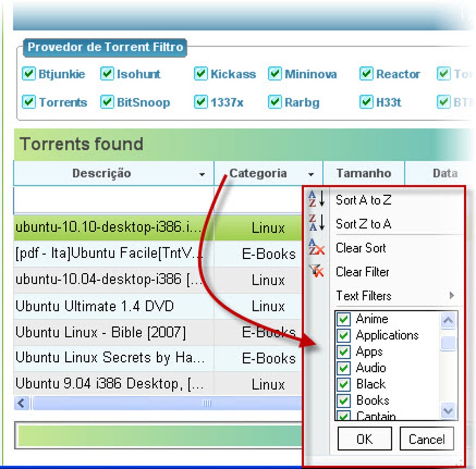The image size is (476, 469).
Task: Select Ubuntu Ultimate 1.4 DVD row
Action: (158, 306)
